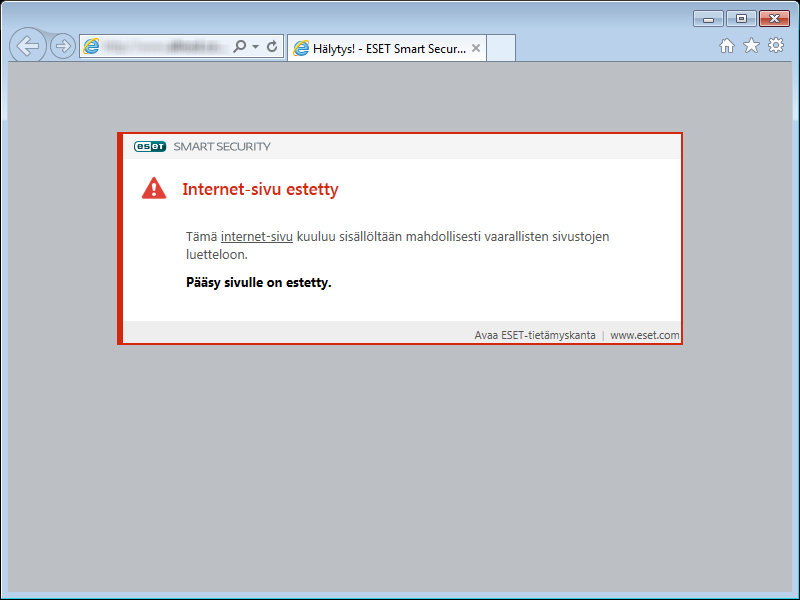Viewport: 800px width, 600px height.
Task: Open Favorites with the star icon
Action: [x=752, y=45]
